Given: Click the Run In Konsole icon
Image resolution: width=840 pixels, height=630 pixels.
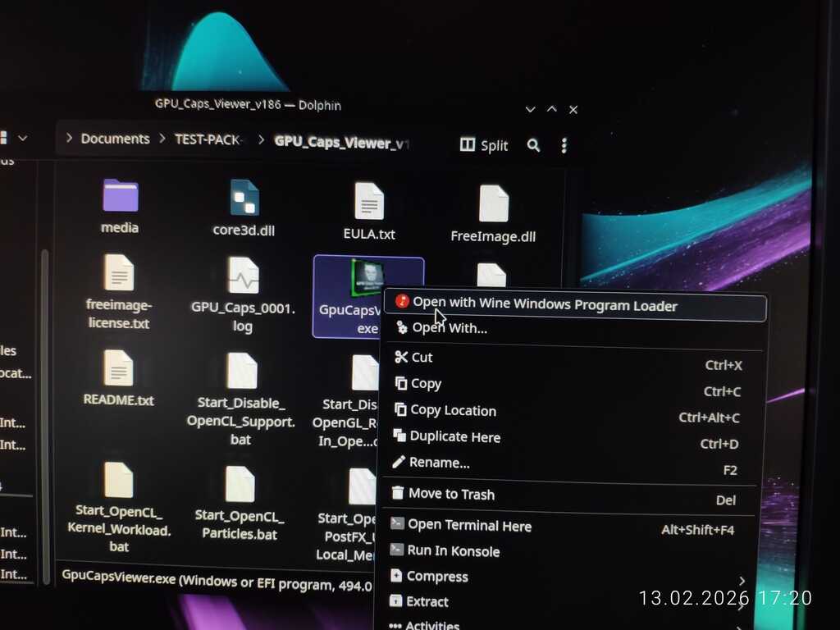Looking at the screenshot, I should pyautogui.click(x=396, y=549).
